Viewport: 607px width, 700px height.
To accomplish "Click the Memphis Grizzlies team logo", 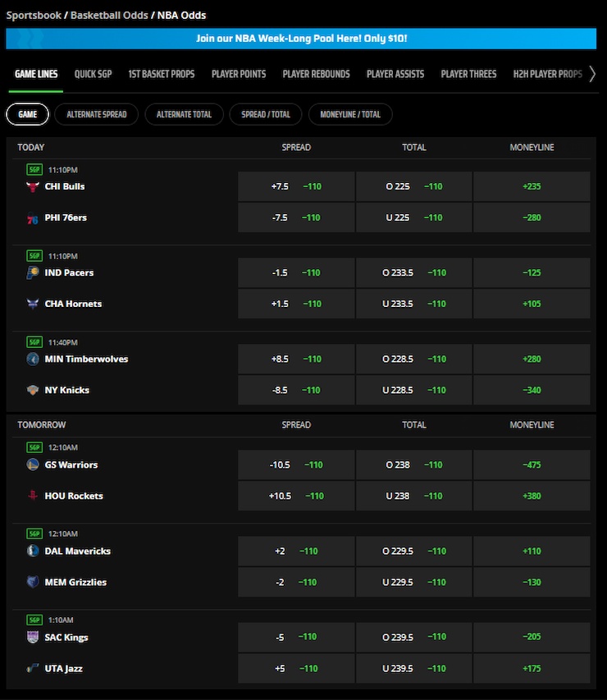I will pyautogui.click(x=33, y=582).
